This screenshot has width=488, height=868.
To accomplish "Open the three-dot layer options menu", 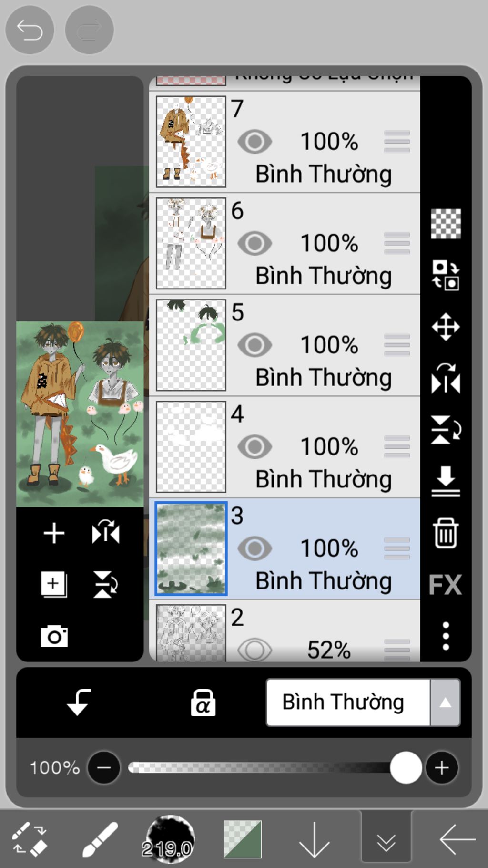I will (x=446, y=636).
